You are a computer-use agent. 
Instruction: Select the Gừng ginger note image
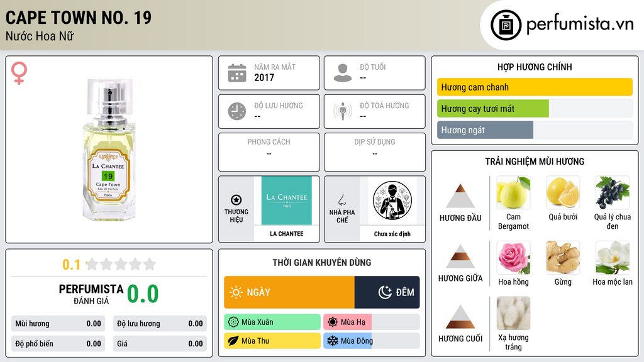tap(563, 257)
